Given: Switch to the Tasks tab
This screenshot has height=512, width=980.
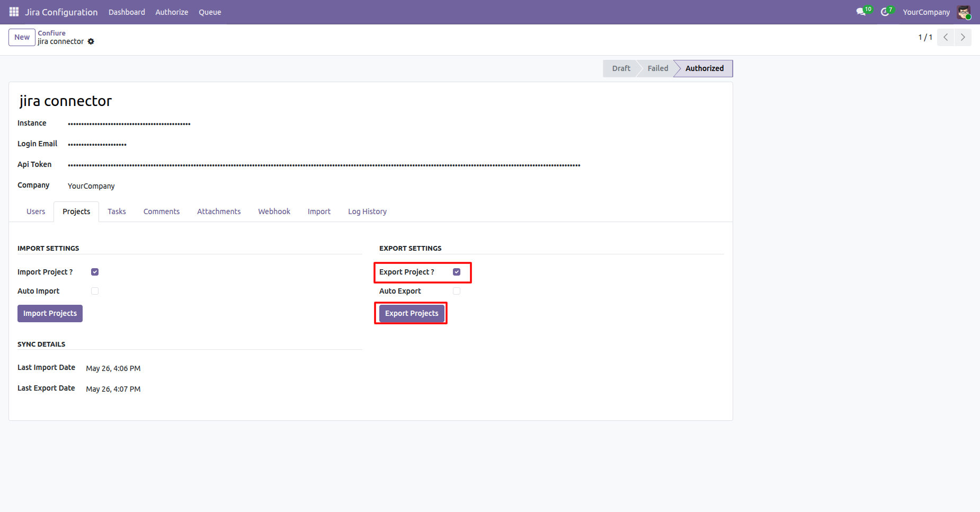Looking at the screenshot, I should [x=117, y=211].
